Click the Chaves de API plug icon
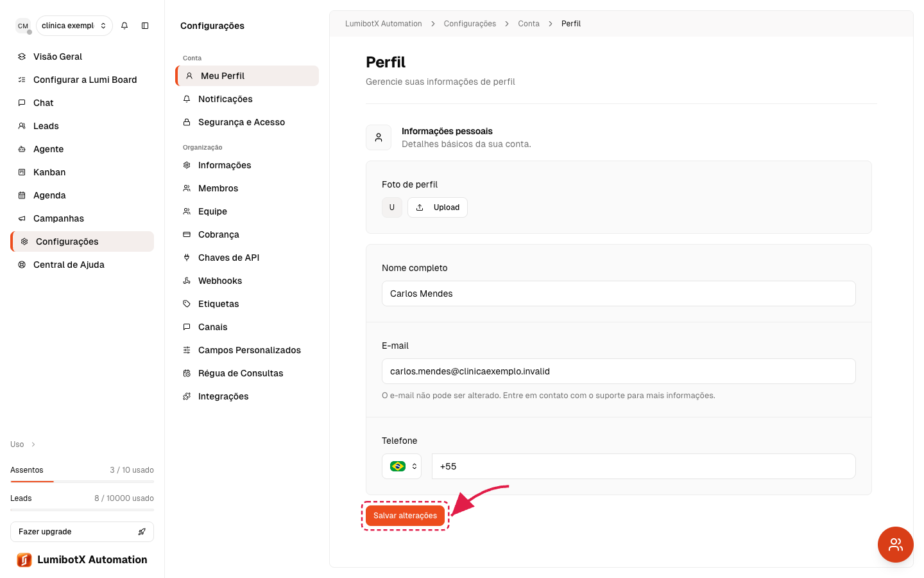 187,258
